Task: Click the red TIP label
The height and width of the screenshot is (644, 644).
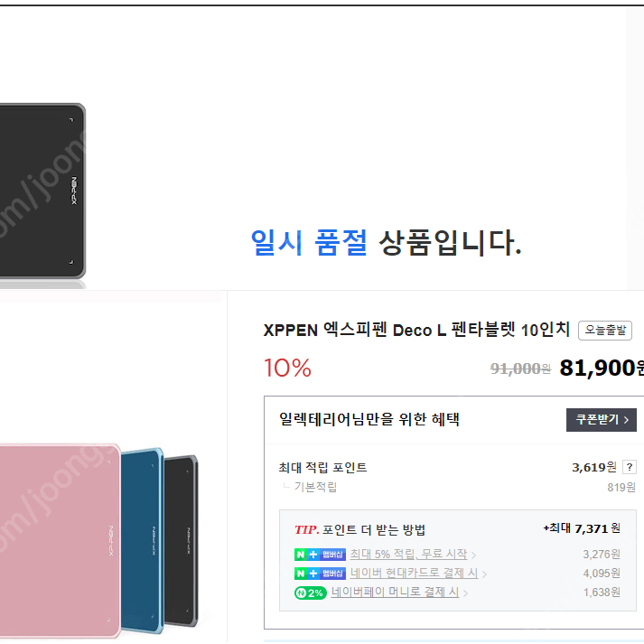Action: (x=306, y=530)
